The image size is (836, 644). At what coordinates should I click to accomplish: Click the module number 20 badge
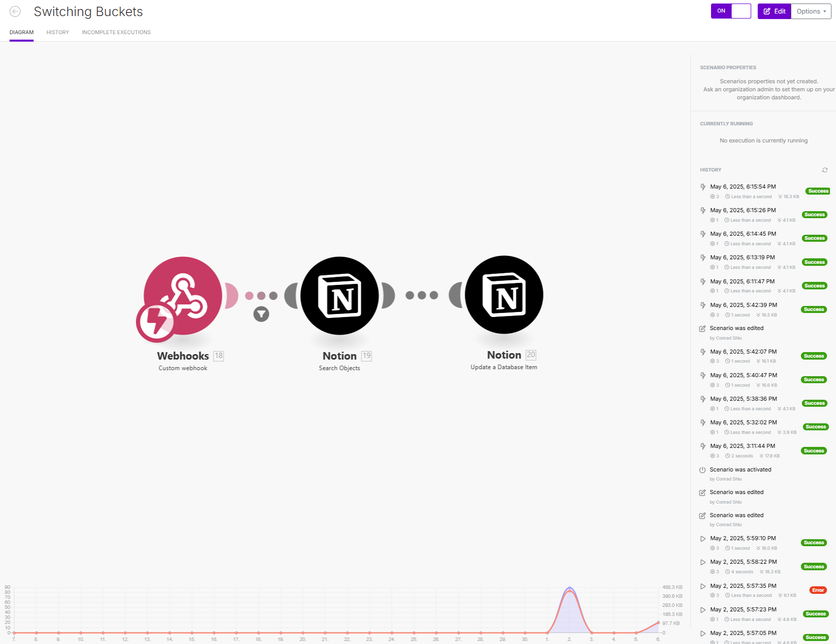(x=531, y=355)
